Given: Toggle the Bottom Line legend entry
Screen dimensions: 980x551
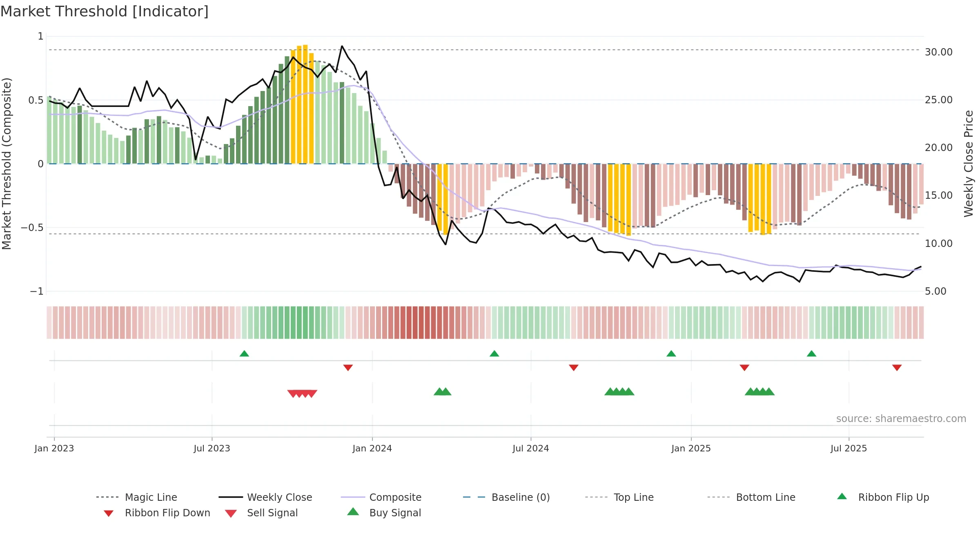Looking at the screenshot, I should pyautogui.click(x=751, y=497).
